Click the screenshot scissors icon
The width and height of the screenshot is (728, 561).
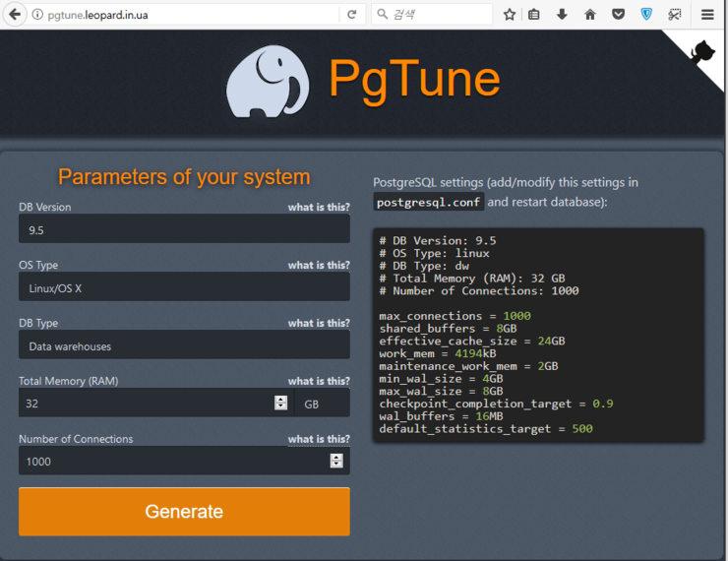point(675,15)
